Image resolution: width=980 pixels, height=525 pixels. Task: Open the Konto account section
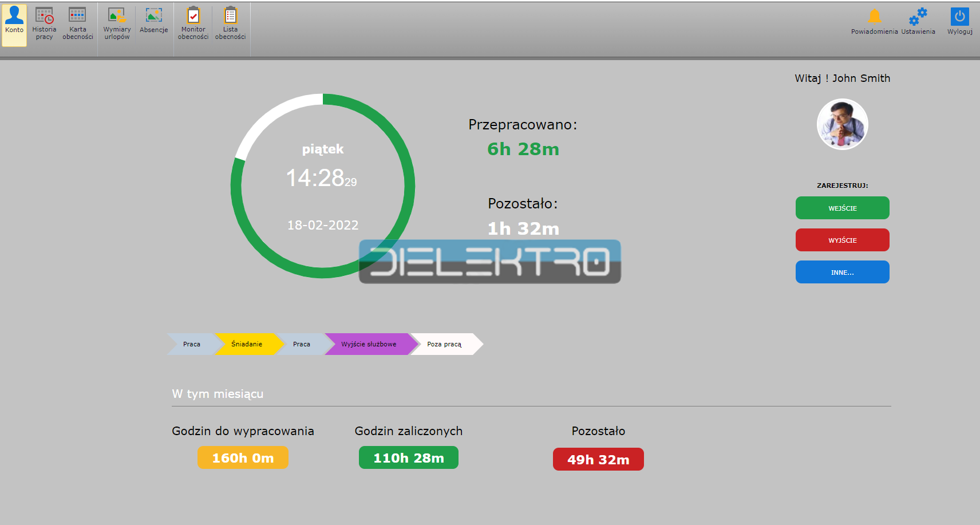point(14,25)
